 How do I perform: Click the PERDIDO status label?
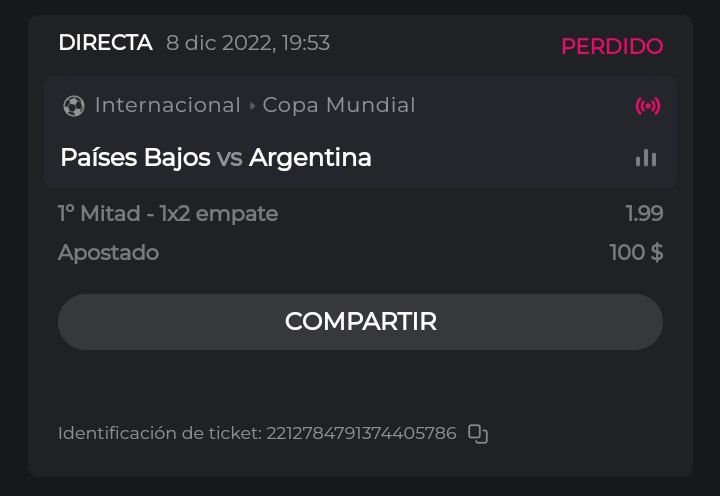coord(611,46)
